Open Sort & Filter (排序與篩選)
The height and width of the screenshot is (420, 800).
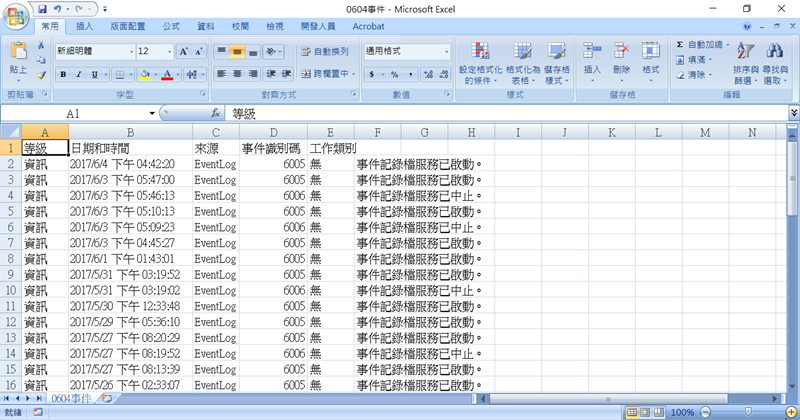pyautogui.click(x=745, y=63)
